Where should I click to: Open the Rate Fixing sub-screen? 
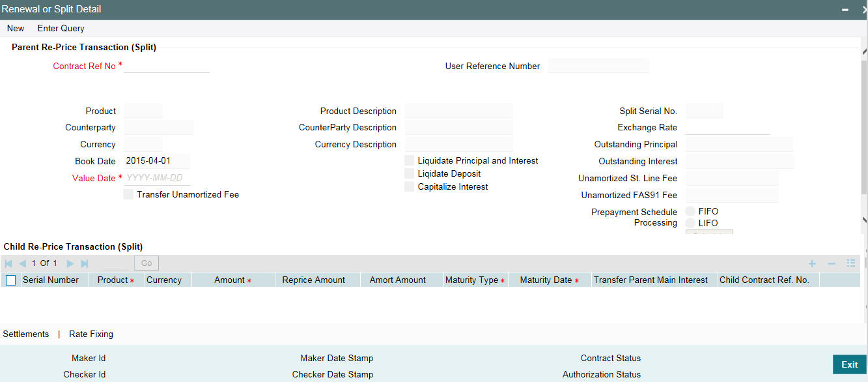click(x=91, y=334)
